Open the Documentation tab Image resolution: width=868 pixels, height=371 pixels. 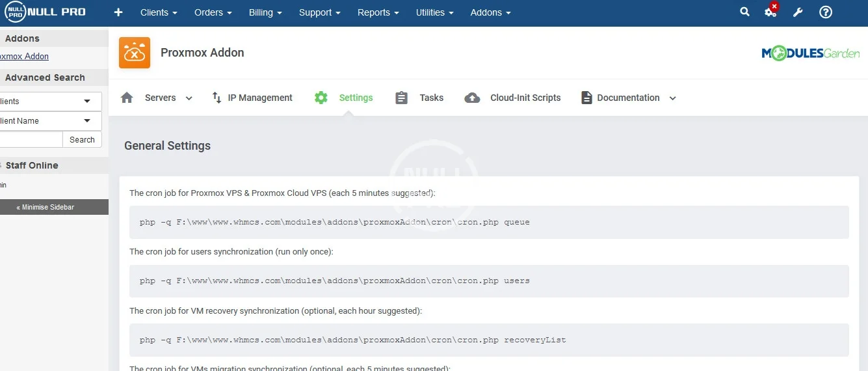(x=628, y=98)
